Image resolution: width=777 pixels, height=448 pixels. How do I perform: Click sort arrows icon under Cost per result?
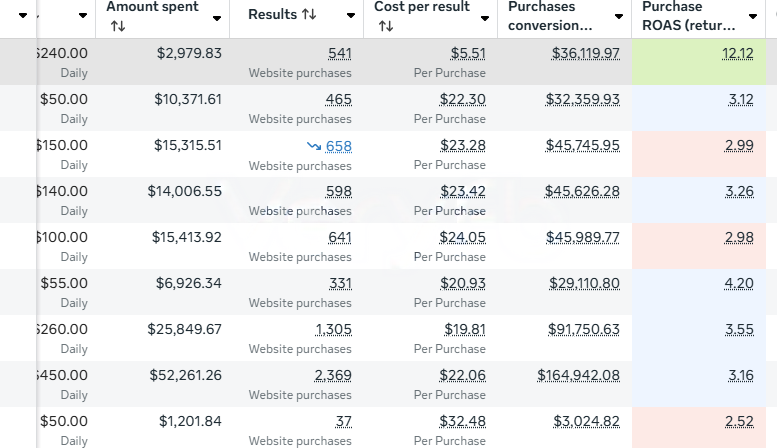385,26
